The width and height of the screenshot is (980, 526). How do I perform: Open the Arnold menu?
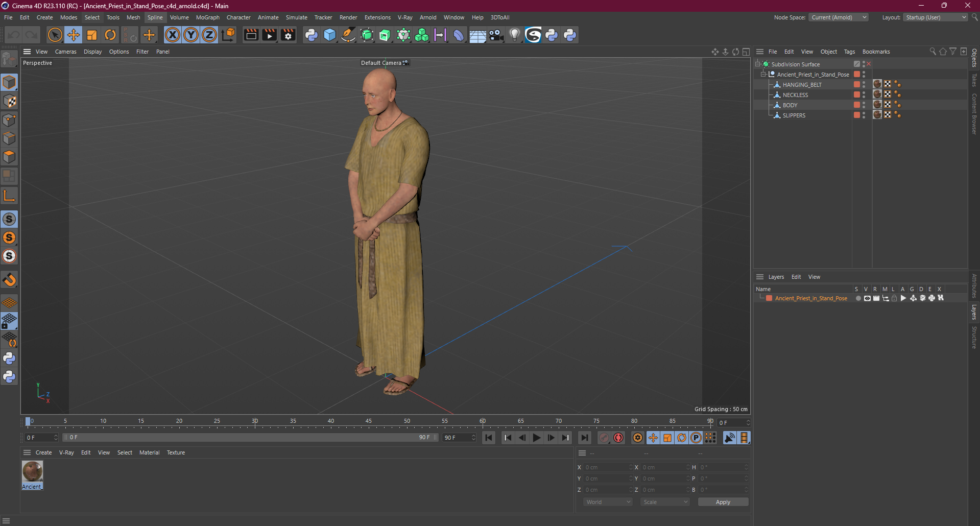pyautogui.click(x=428, y=17)
